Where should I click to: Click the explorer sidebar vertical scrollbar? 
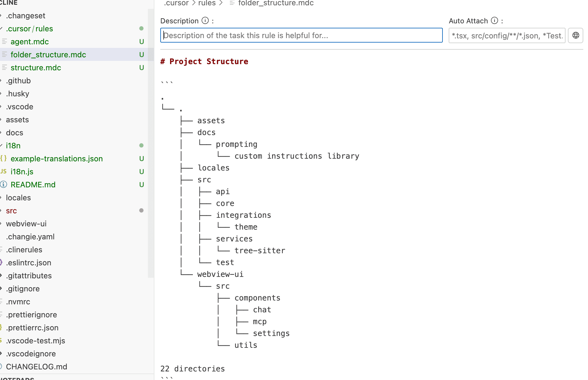pyautogui.click(x=151, y=143)
